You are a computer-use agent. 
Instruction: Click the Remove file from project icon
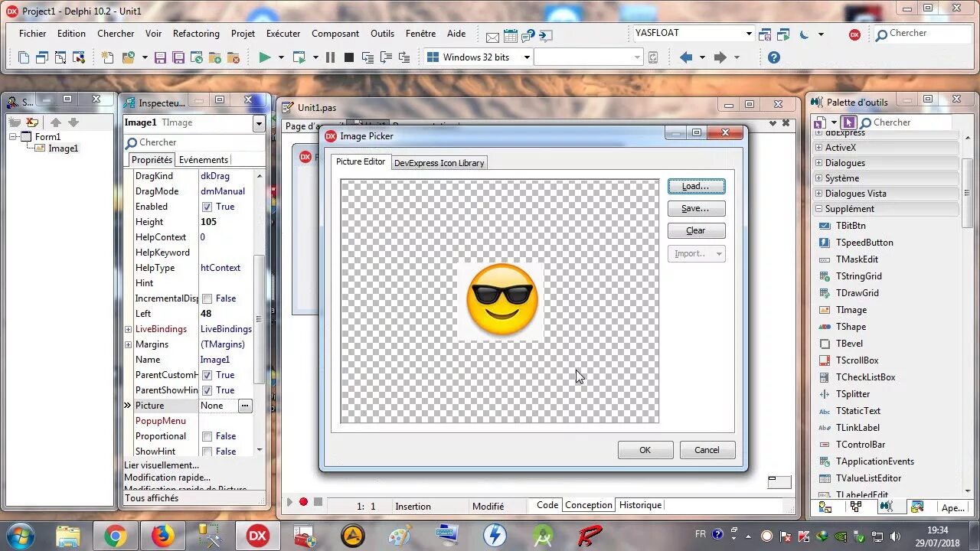pyautogui.click(x=234, y=57)
